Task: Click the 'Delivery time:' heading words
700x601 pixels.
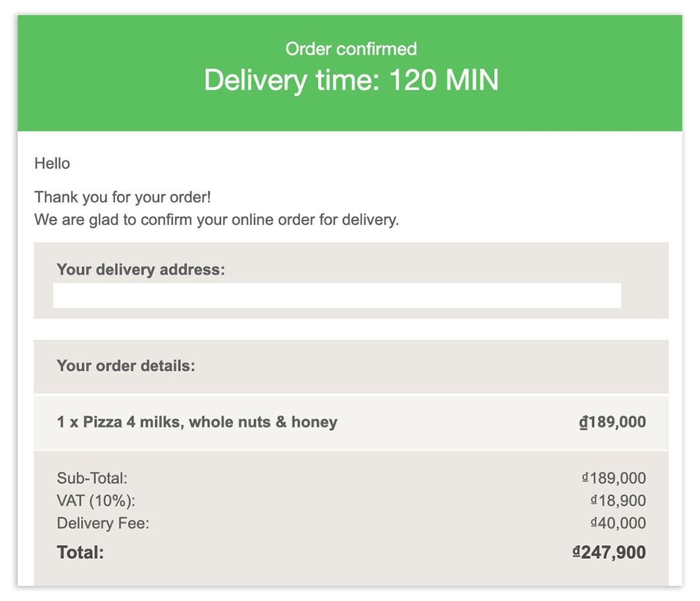Action: click(x=292, y=80)
